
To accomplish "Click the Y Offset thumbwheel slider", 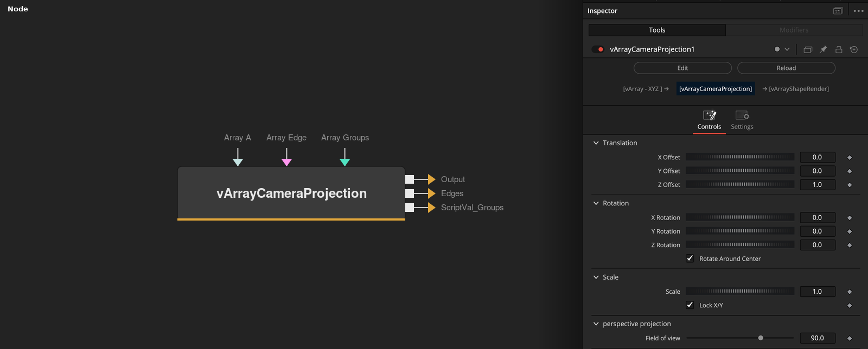I will 740,171.
